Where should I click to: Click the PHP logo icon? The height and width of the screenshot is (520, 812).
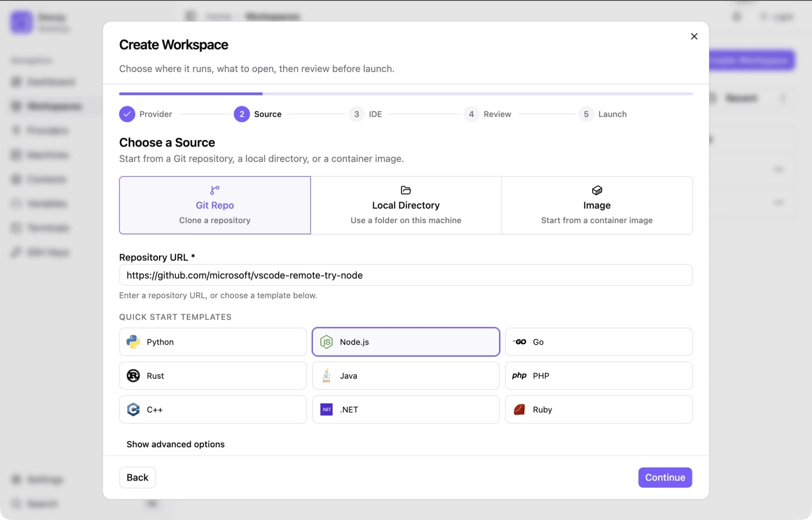click(519, 376)
